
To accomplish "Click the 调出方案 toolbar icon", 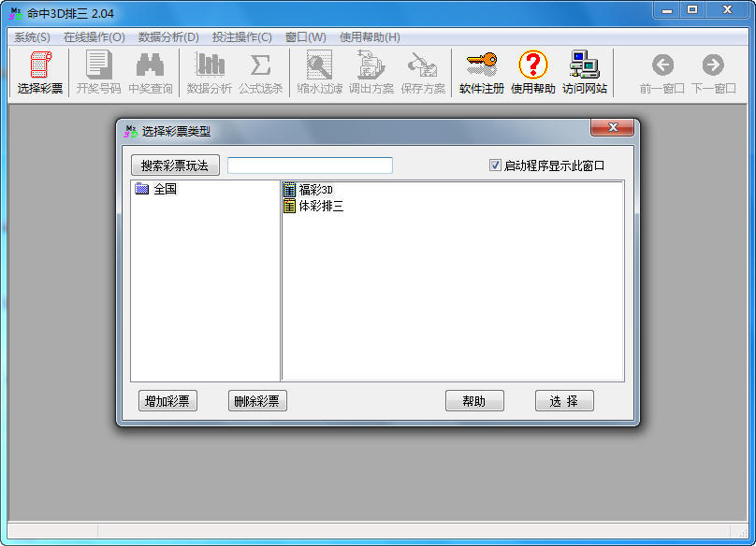I will [371, 72].
